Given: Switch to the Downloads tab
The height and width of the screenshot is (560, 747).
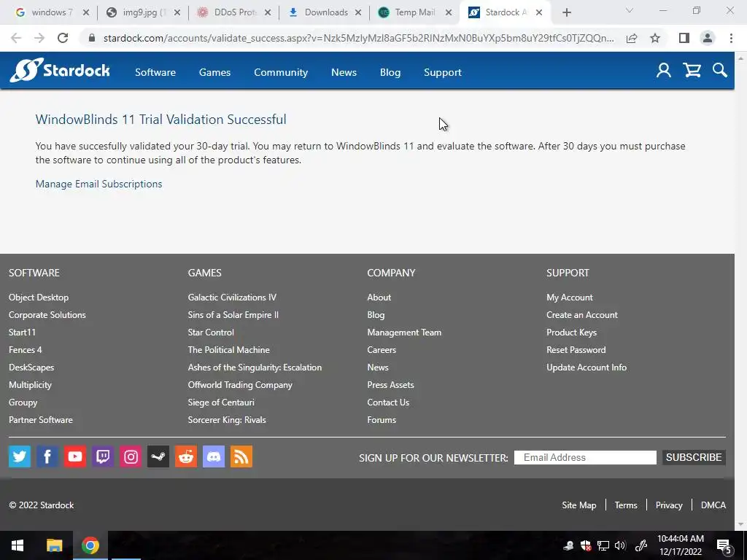Looking at the screenshot, I should pyautogui.click(x=326, y=12).
